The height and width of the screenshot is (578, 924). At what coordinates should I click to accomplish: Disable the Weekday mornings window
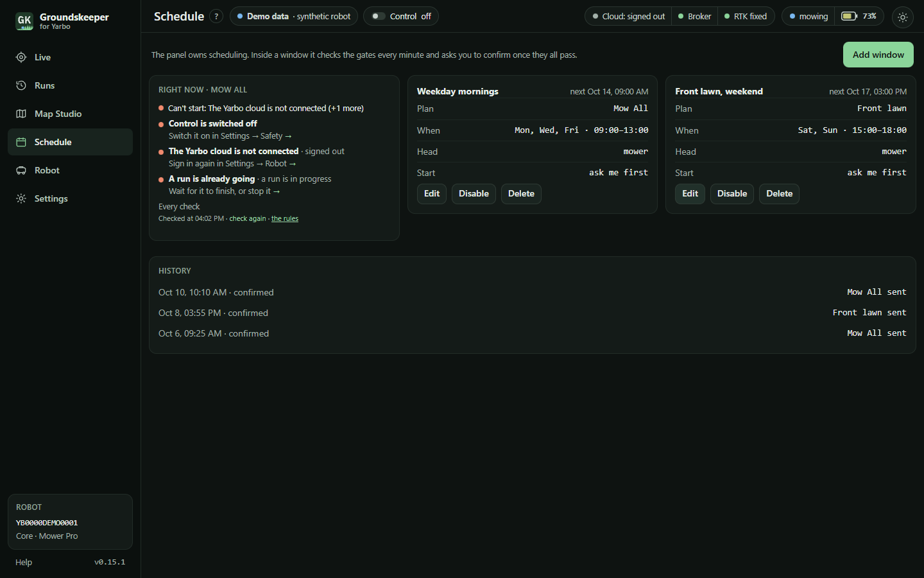point(474,194)
